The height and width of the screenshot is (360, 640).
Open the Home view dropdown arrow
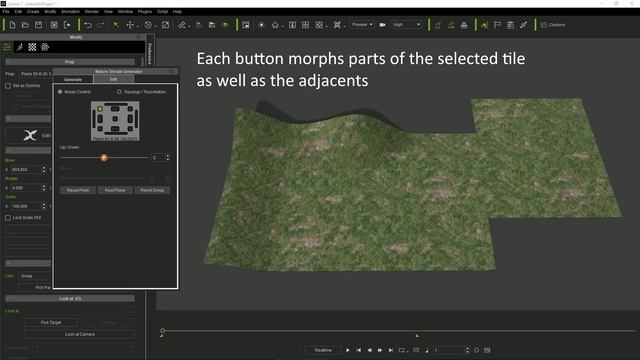coord(283,26)
